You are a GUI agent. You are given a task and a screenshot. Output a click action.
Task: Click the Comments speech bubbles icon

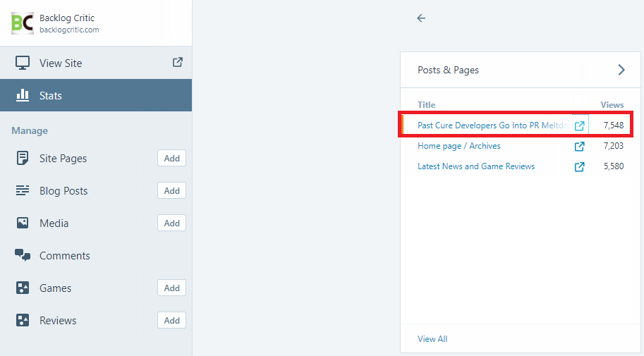tap(22, 255)
